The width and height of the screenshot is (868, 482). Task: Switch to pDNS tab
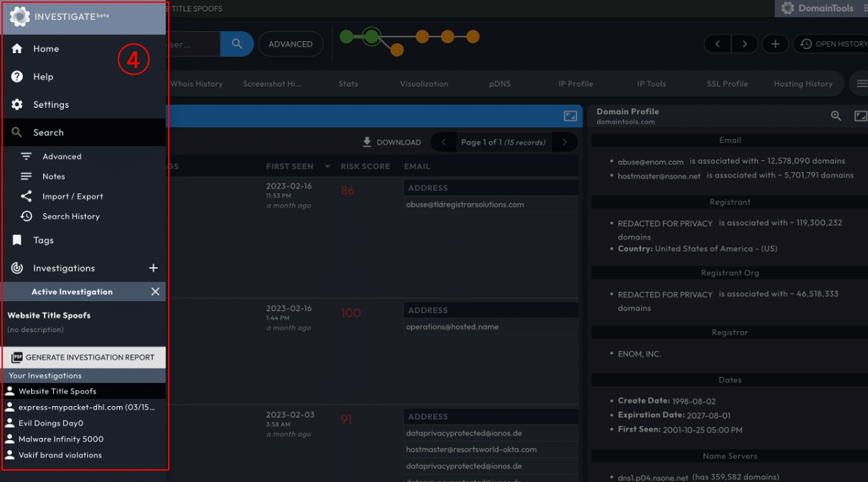500,84
